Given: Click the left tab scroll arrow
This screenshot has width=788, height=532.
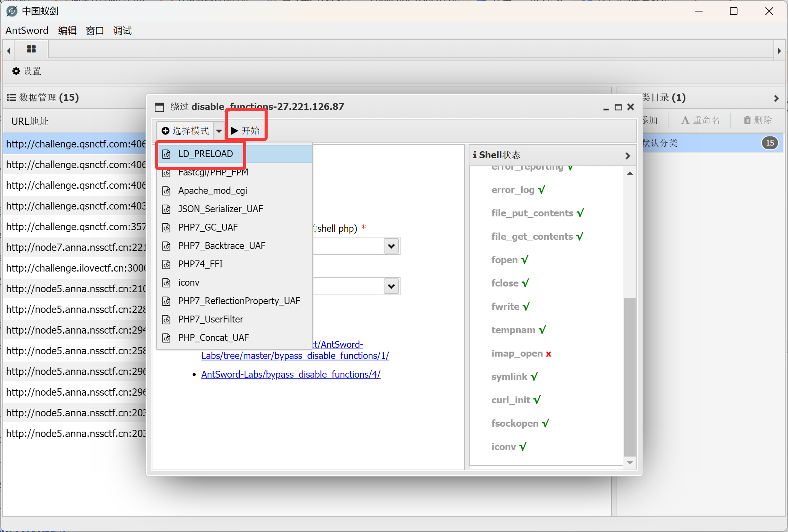Looking at the screenshot, I should point(8,51).
